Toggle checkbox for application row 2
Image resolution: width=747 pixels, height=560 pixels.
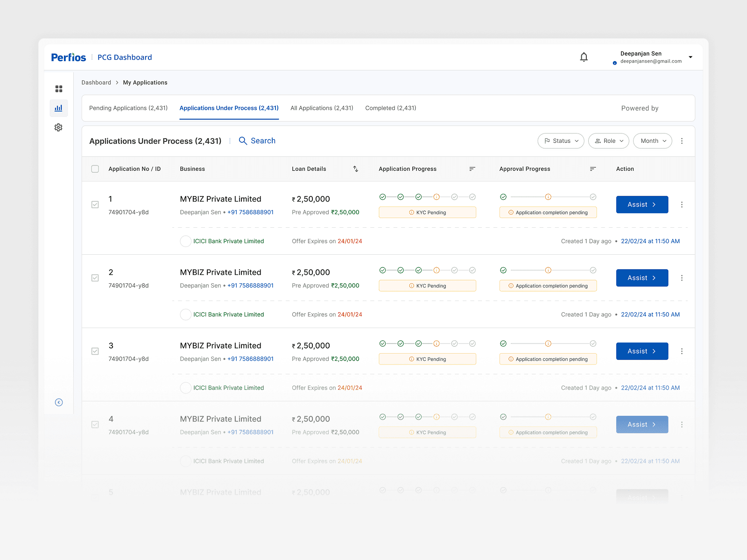pos(95,278)
